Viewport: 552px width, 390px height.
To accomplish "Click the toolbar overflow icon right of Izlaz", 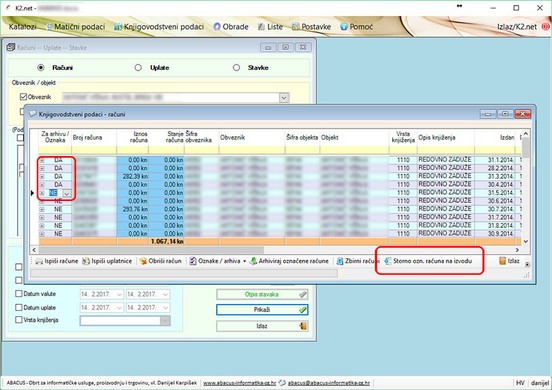I will [x=527, y=264].
